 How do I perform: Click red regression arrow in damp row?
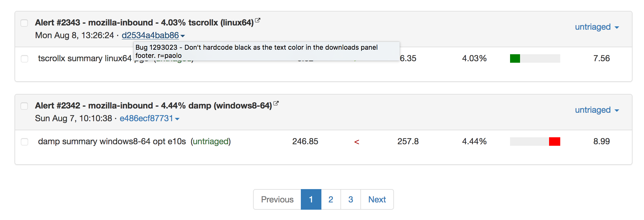[x=357, y=142]
